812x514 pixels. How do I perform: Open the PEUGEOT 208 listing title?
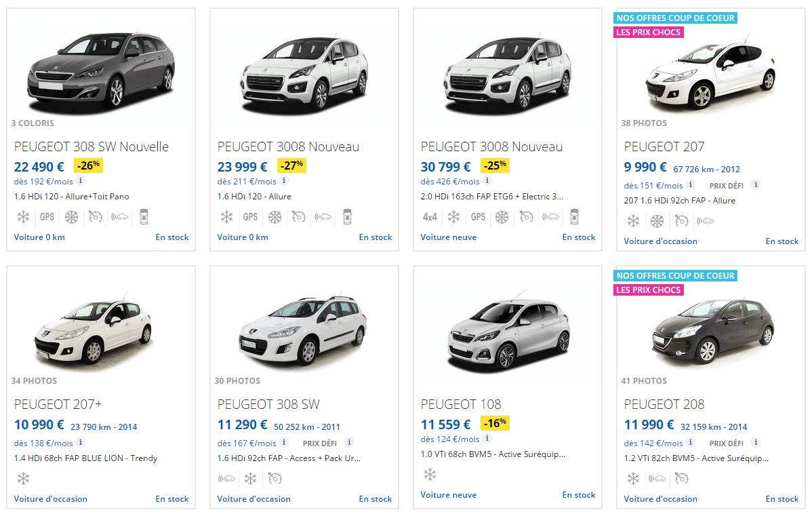coord(664,404)
